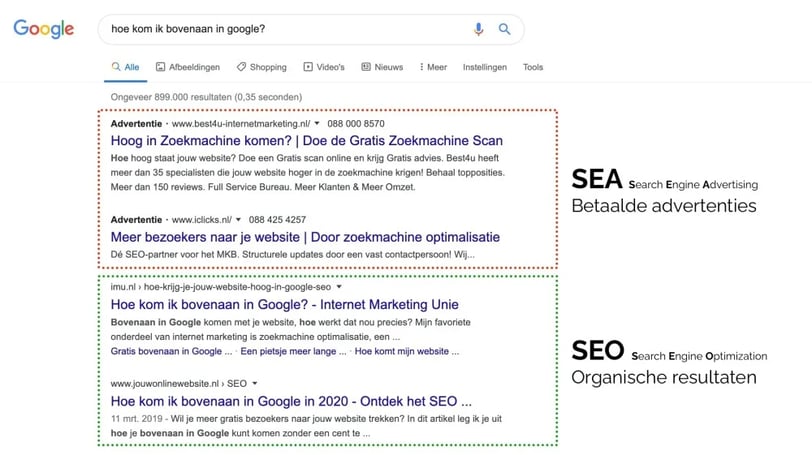Viewport: 812px width, 455px height.
Task: Open Afbeeldingen via its image icon
Action: pyautogui.click(x=161, y=67)
